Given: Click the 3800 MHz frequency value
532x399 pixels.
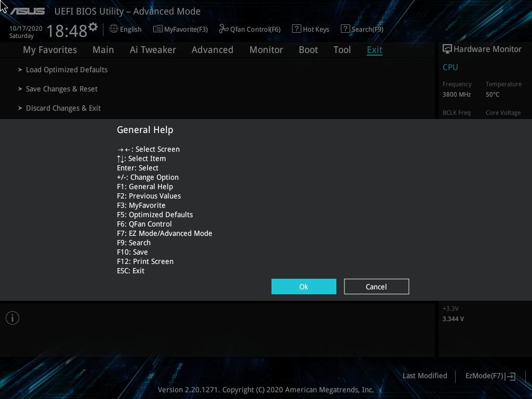Looking at the screenshot, I should pos(456,95).
